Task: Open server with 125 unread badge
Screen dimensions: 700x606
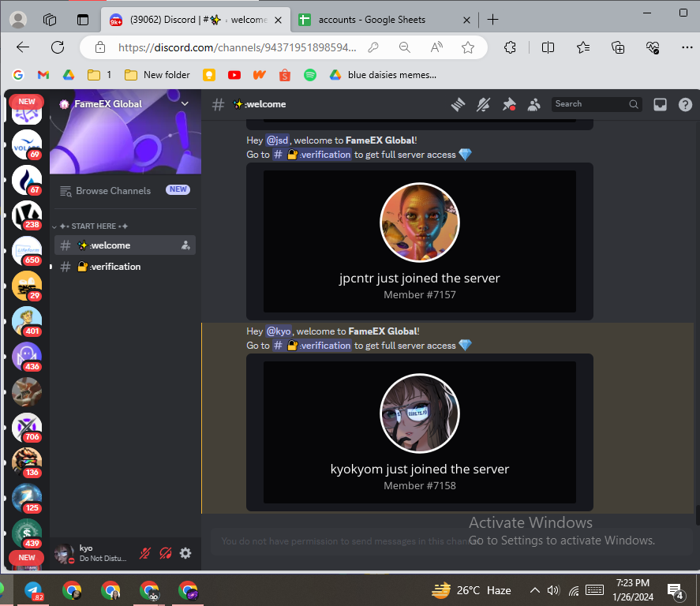Action: pos(27,499)
